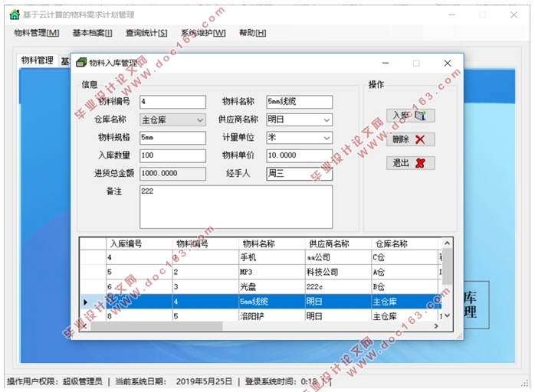
Task: Select the table cell MP3
Action: click(272, 272)
